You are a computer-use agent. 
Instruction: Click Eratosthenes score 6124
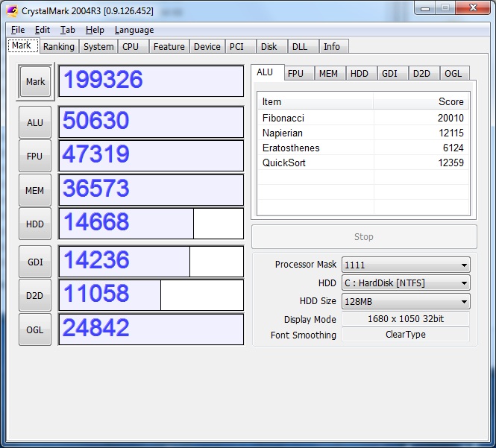pos(453,148)
